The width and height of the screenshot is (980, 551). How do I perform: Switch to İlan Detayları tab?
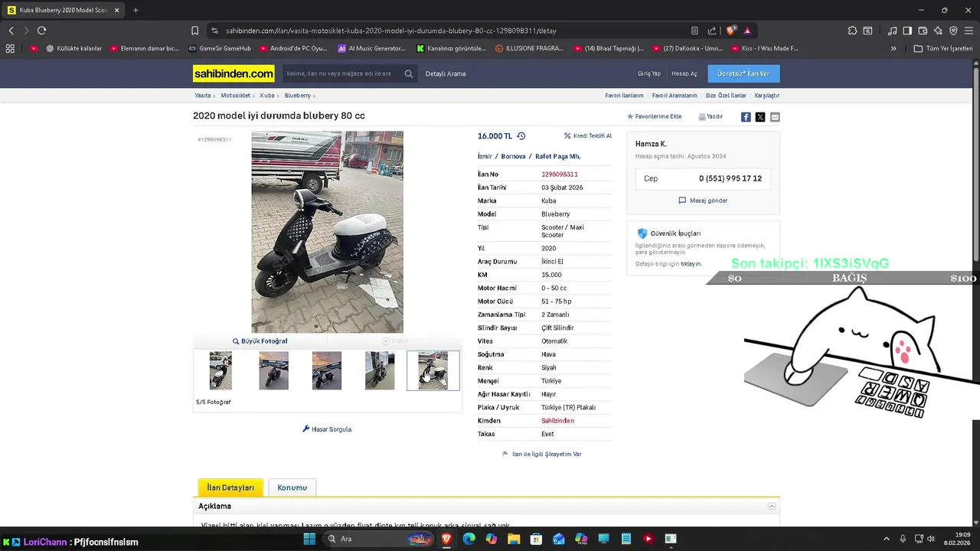coord(230,487)
